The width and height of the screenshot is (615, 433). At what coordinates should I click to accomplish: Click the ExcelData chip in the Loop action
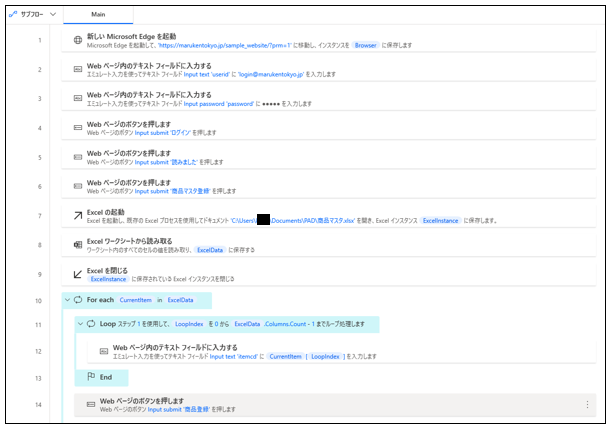pos(247,324)
